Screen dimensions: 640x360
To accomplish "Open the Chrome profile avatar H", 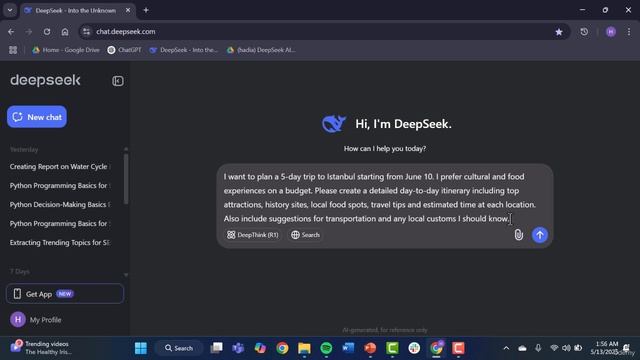I will 611,32.
